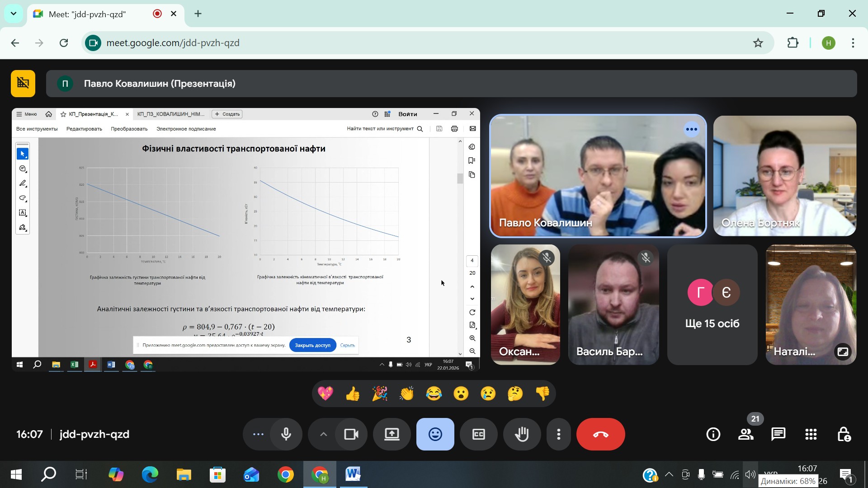Image resolution: width=868 pixels, height=488 pixels.
Task: Open the meeting details info panel
Action: (713, 434)
